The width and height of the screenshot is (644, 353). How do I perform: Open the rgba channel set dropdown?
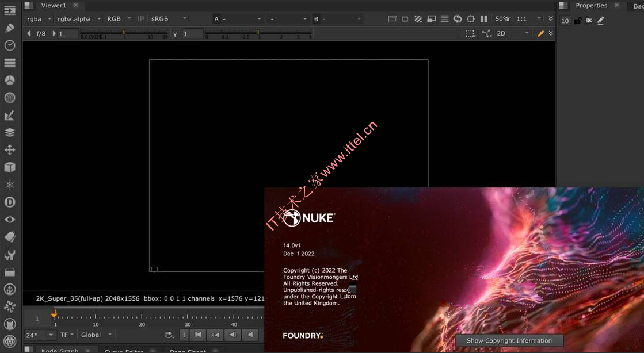tap(39, 19)
